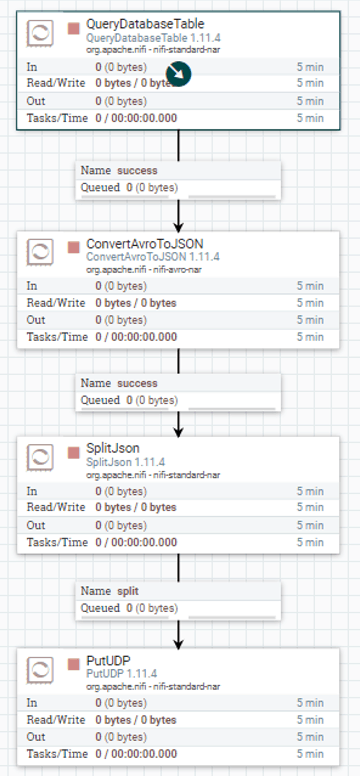Viewport: 360px width, 776px height.
Task: Click the Out row of SplitJson
Action: (x=178, y=525)
